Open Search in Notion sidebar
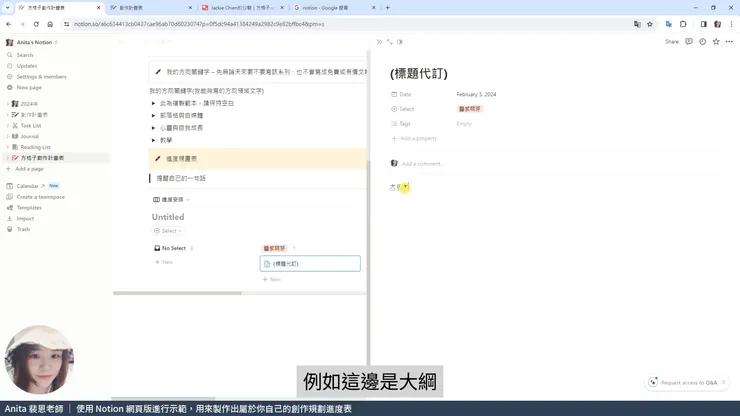Screen dimensions: 740x416 [x=25, y=55]
